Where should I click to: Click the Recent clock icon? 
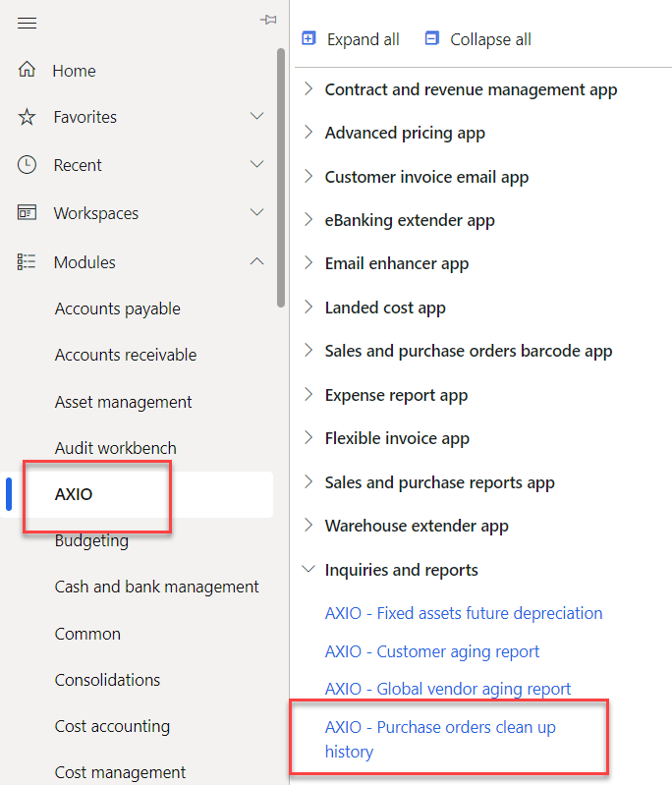pos(27,164)
